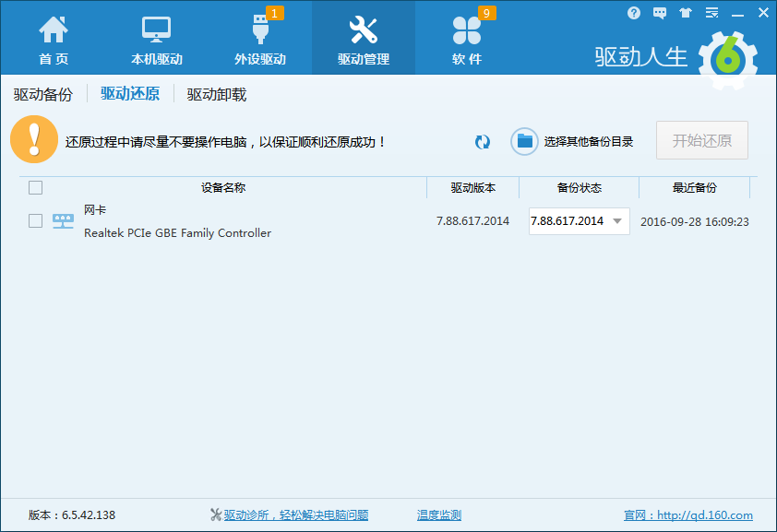Switch to the 驱动卸载 tab
The width and height of the screenshot is (777, 532).
point(216,94)
